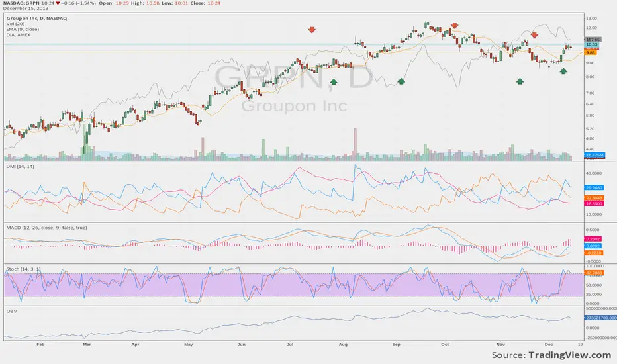Click the Groupon Inc, D, NASDAQ legend title
Viewport: 617px width, 364px height.
tap(36, 18)
